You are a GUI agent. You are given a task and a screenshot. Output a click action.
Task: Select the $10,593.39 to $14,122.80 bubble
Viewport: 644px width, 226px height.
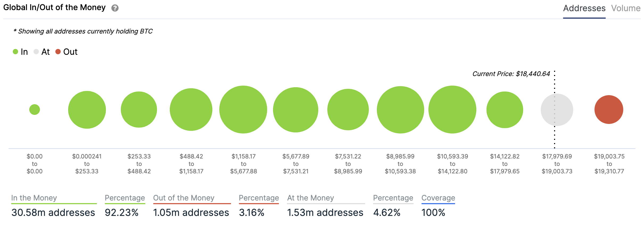pyautogui.click(x=452, y=110)
